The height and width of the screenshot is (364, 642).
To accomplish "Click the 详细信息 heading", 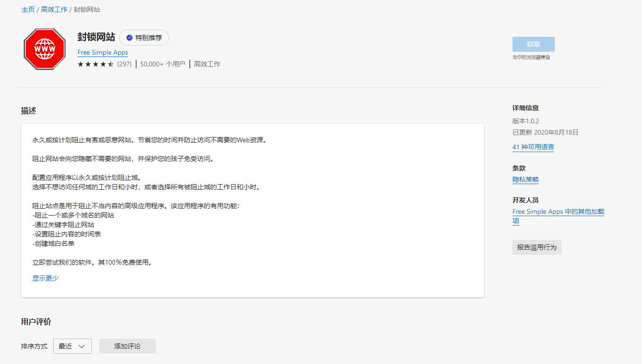I will pos(526,108).
